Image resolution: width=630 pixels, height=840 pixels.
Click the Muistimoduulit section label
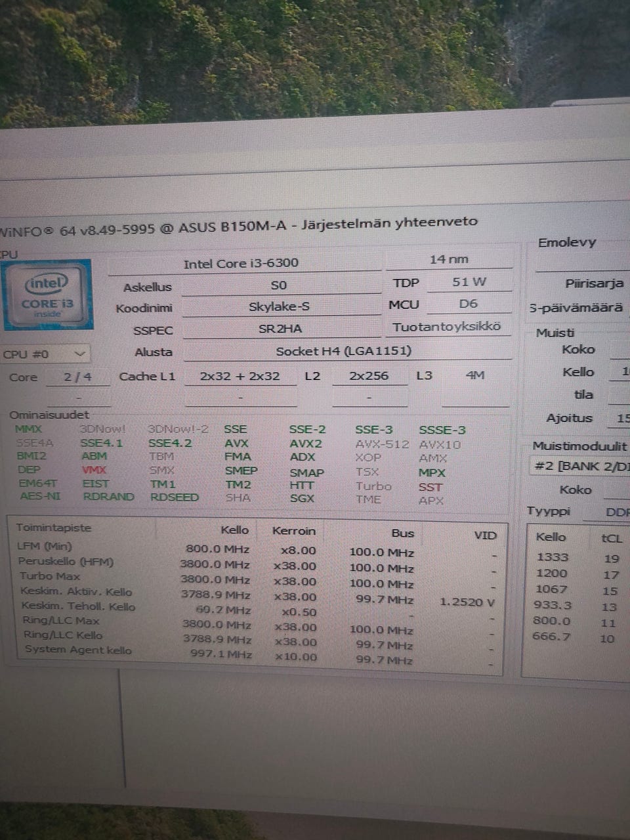[x=579, y=446]
